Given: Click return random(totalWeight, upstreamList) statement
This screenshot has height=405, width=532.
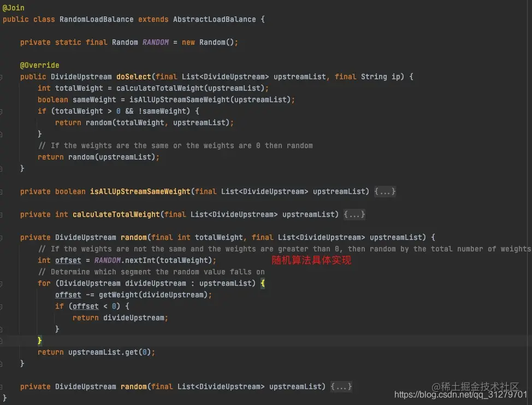Looking at the screenshot, I should (144, 122).
